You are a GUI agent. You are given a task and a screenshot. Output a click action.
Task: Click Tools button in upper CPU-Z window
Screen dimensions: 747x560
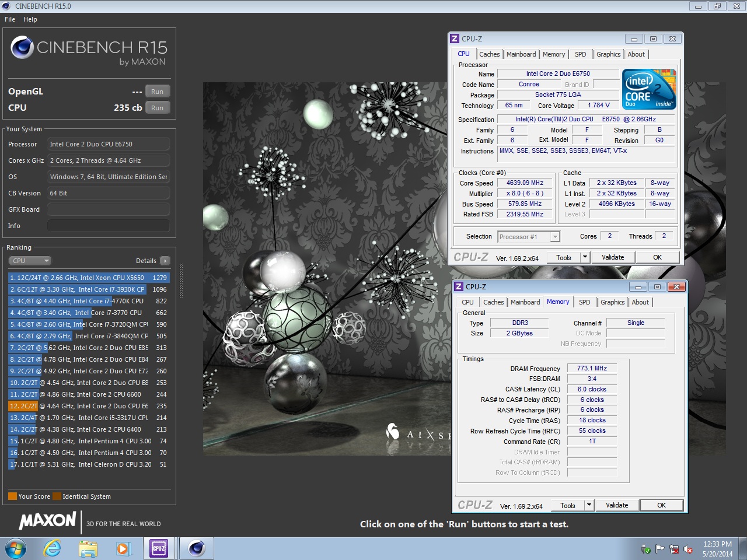coord(564,257)
